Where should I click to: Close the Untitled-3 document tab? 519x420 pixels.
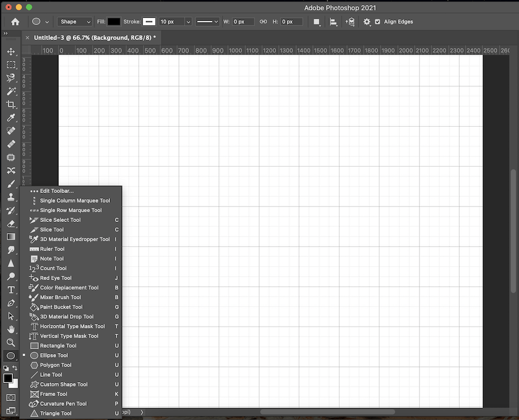point(28,38)
